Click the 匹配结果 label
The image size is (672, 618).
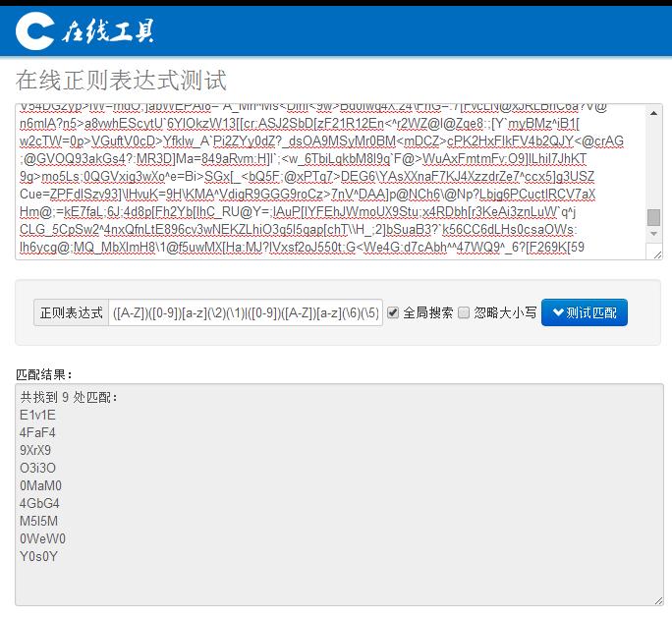tap(43, 375)
